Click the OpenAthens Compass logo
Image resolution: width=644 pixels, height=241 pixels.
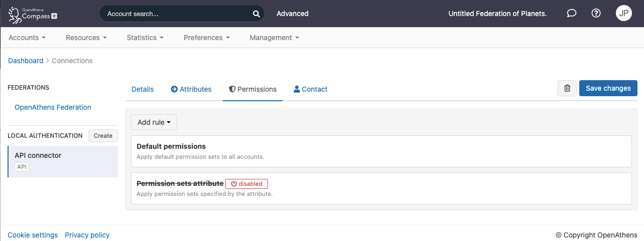pos(33,14)
